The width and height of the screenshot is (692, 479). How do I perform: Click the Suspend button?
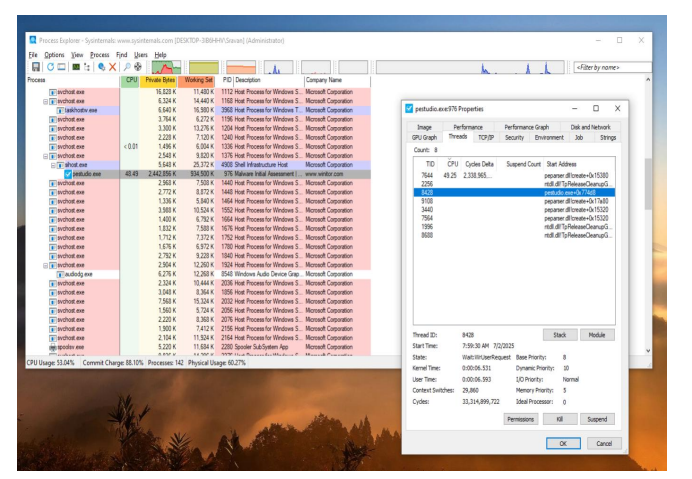pyautogui.click(x=598, y=419)
